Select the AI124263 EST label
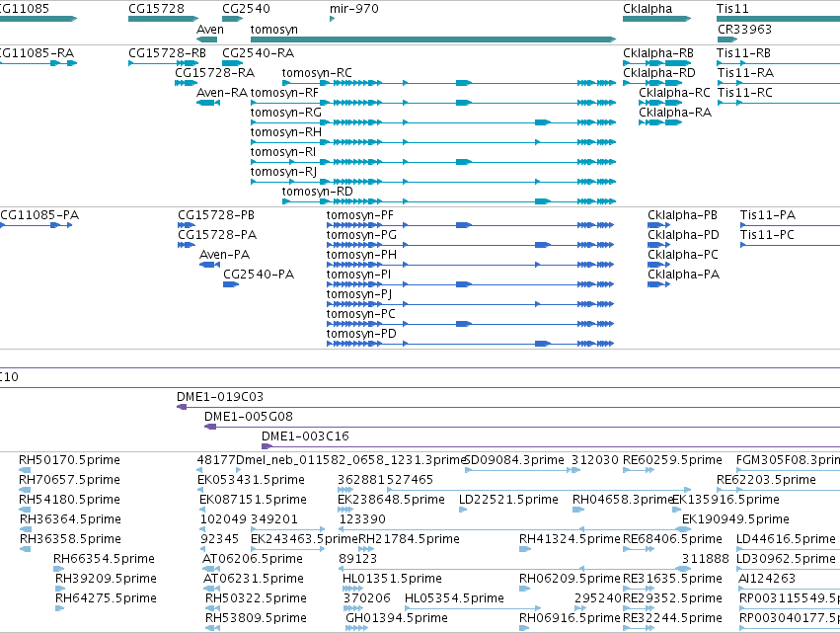The width and height of the screenshot is (840, 633). coord(767,579)
